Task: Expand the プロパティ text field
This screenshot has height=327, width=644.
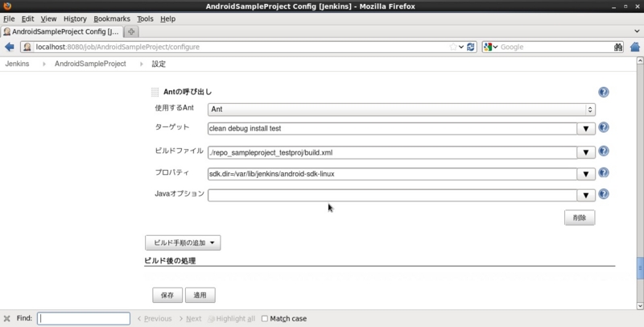Action: (586, 174)
